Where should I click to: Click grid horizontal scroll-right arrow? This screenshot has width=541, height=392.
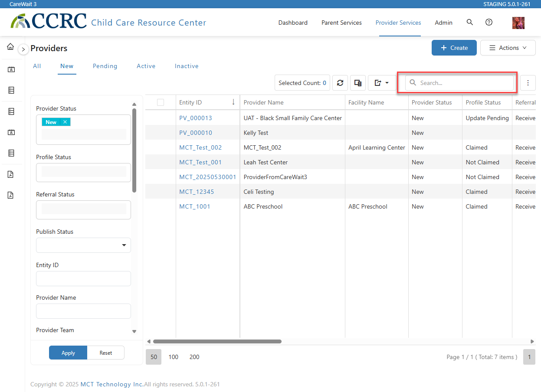[x=532, y=342]
